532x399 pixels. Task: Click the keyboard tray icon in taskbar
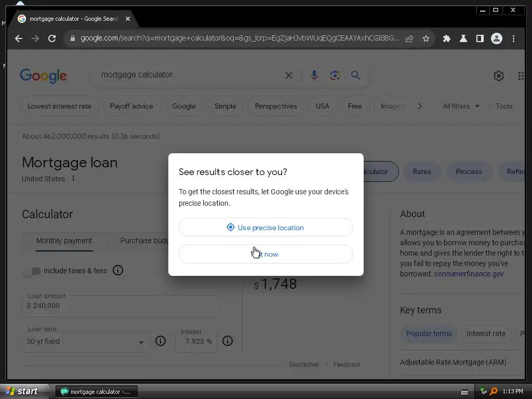pos(464,392)
